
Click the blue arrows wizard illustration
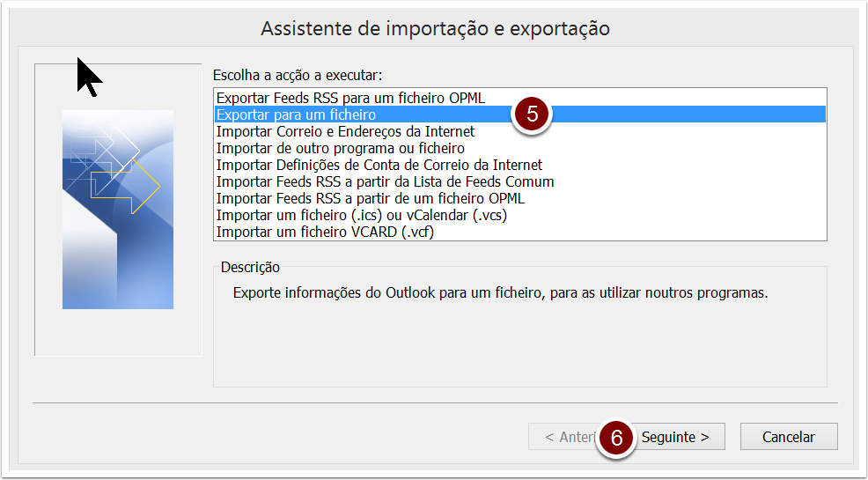click(118, 210)
